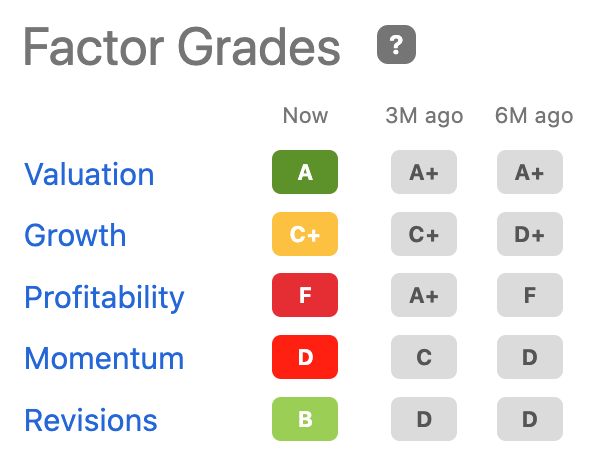Click Momentum C grade from 3M ago

tap(424, 357)
